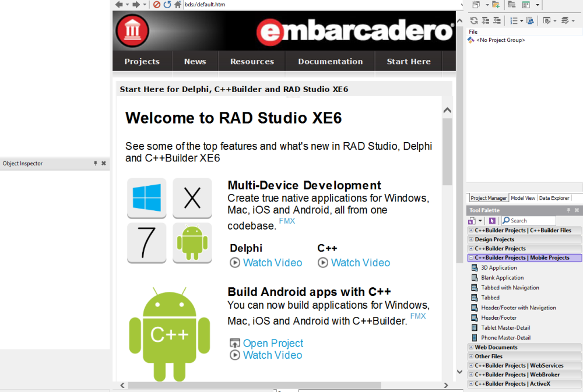Open dropdown next to forward arrow

[145, 5]
